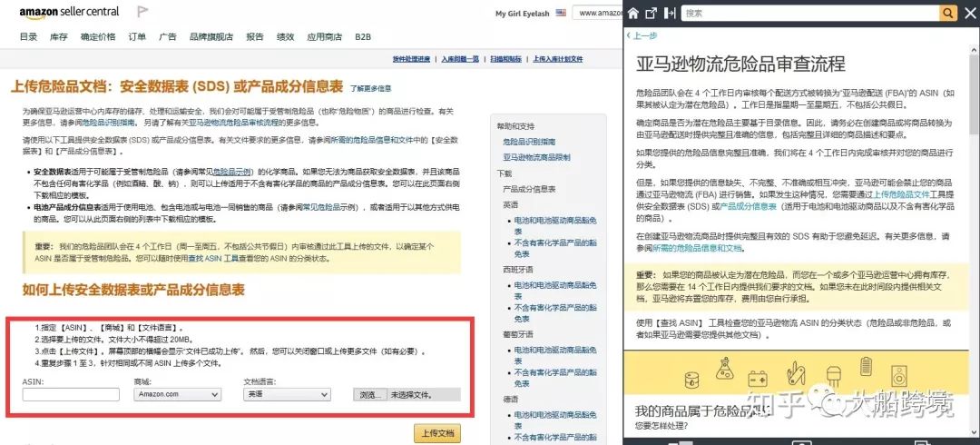The width and height of the screenshot is (980, 445).
Task: Click the 产品成分信息表 sidebar label under 下载
Action: [x=529, y=188]
